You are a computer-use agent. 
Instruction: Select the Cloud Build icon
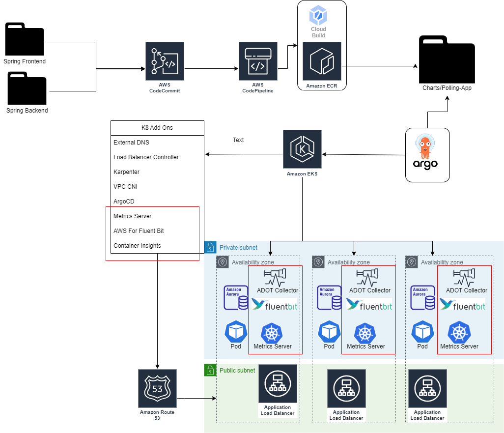coord(318,15)
